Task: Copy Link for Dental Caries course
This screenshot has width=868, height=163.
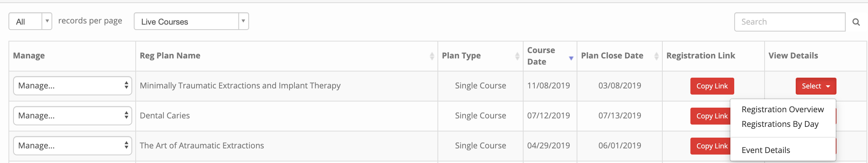Action: coord(711,116)
